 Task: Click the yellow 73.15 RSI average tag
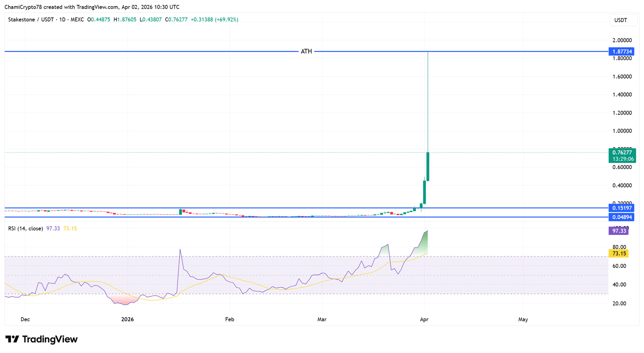(x=619, y=253)
